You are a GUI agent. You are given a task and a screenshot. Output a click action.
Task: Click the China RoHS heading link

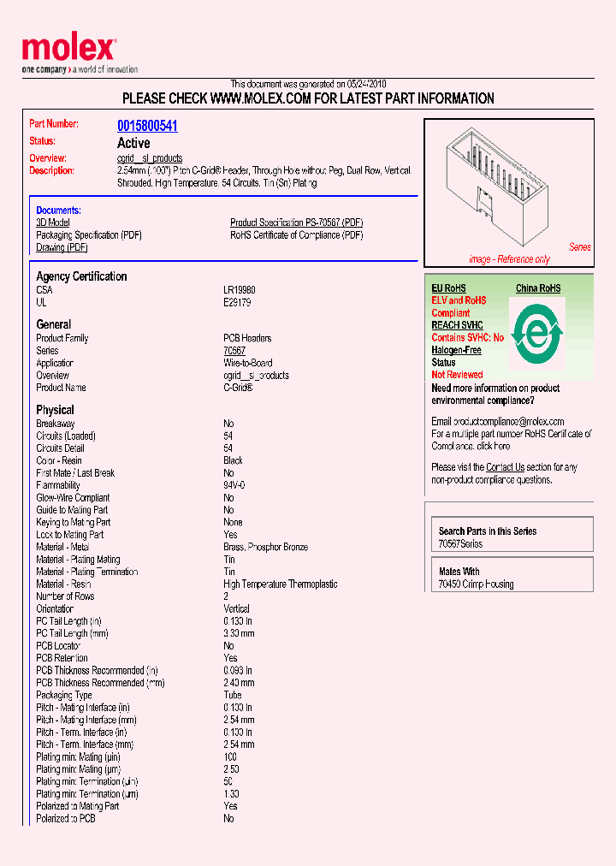[538, 288]
